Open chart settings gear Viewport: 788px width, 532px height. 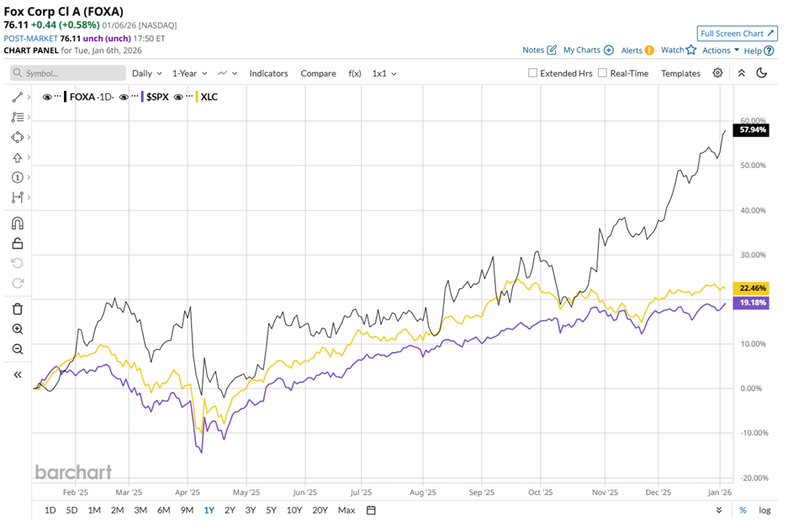pos(717,73)
